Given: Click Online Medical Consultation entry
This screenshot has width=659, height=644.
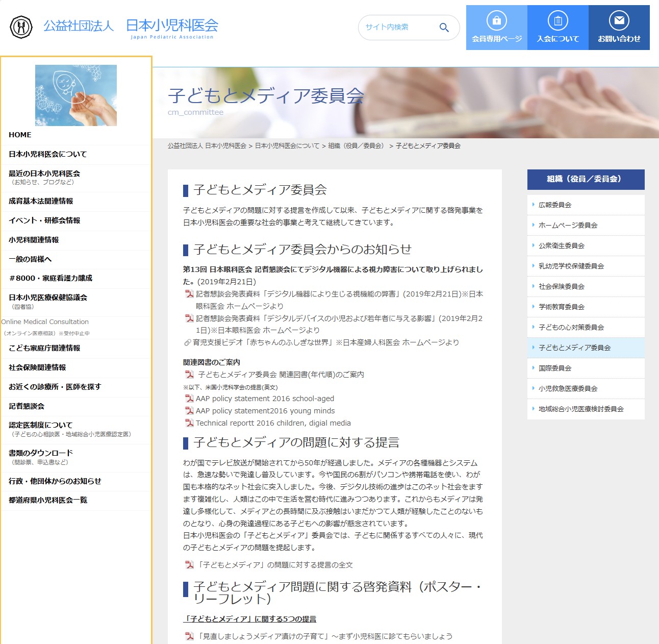Looking at the screenshot, I should tap(45, 322).
